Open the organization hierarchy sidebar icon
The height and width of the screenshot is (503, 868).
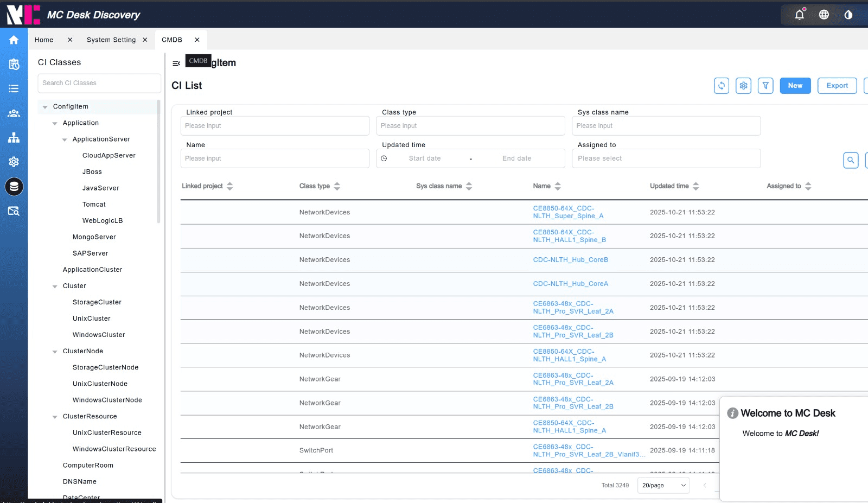[x=14, y=137]
